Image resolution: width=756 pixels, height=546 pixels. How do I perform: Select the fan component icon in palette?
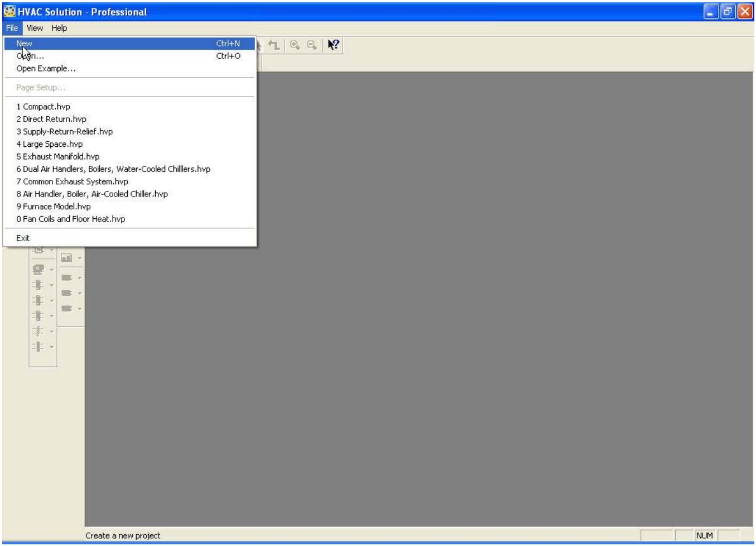(x=38, y=270)
